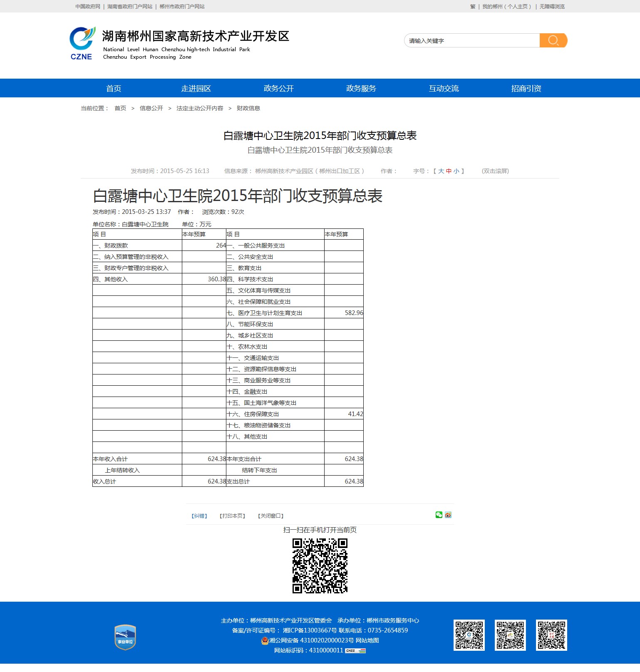The width and height of the screenshot is (640, 672).
Task: Switch to traditional Chinese via 繁
Action: 473,7
